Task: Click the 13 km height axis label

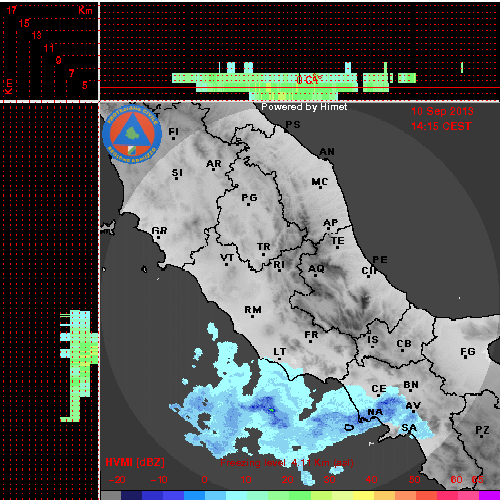Action: (37, 35)
